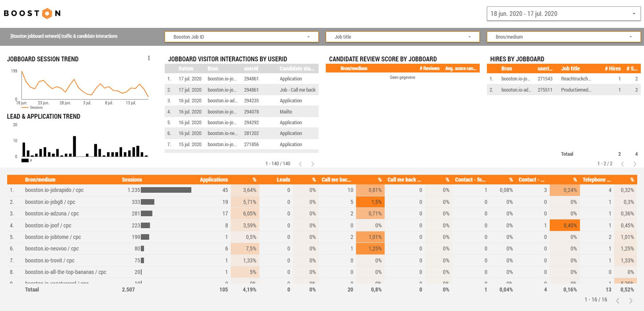
Task: Sort hires table by # Hires header
Action: (x=613, y=68)
